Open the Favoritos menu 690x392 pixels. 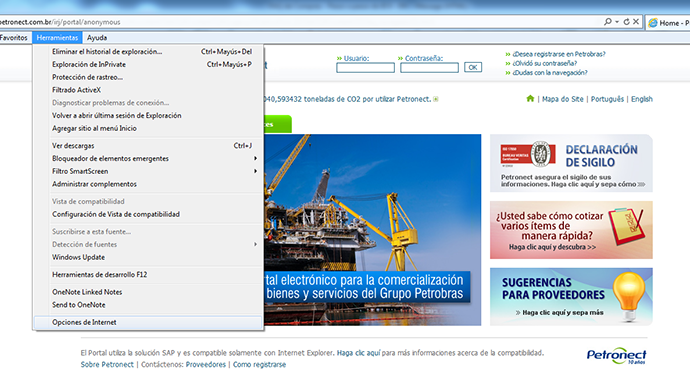14,38
